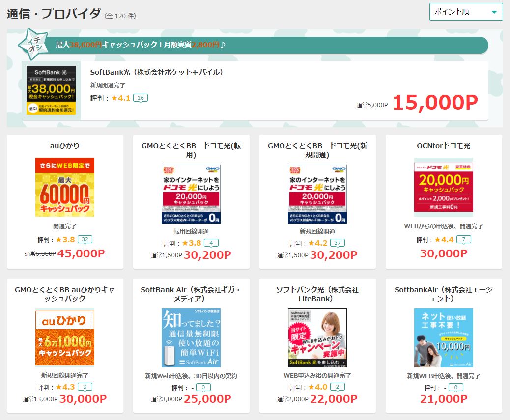Click 転用回線開通 condition text

pos(191,231)
